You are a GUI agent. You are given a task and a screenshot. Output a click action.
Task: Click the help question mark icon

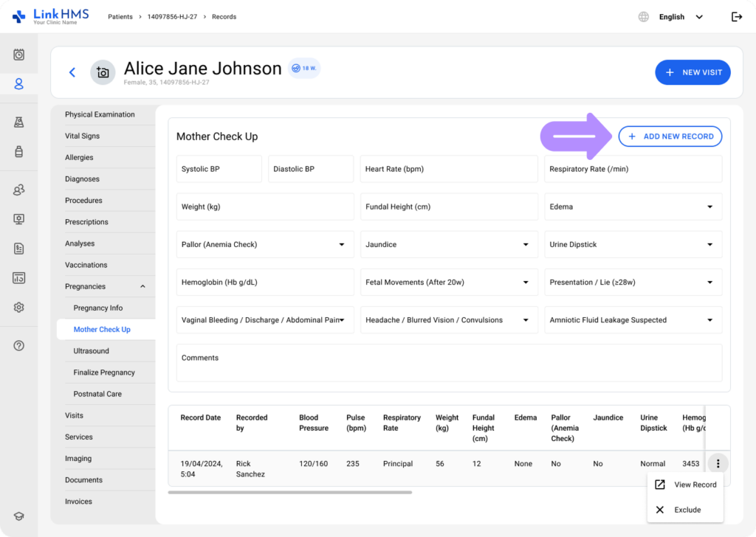pos(19,346)
